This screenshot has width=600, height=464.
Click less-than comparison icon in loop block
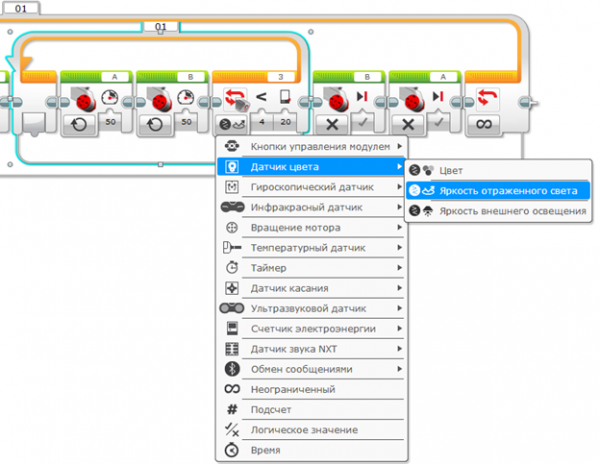[261, 97]
